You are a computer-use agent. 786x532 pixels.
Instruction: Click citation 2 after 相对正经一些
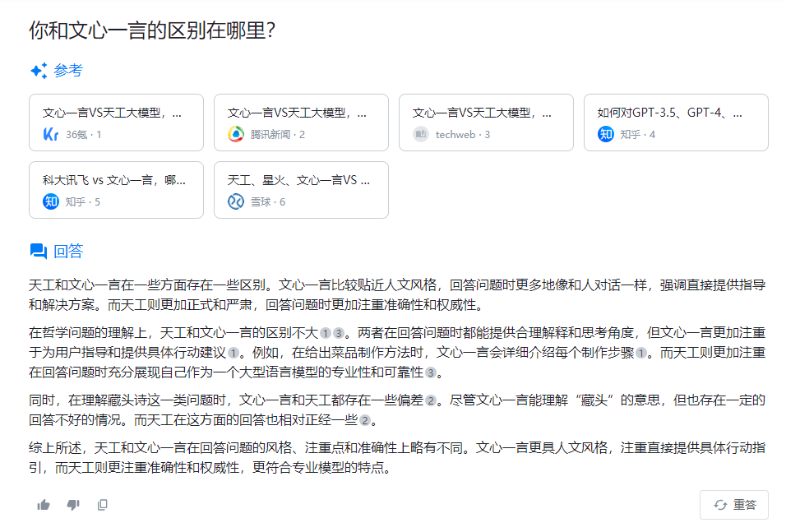click(x=365, y=420)
